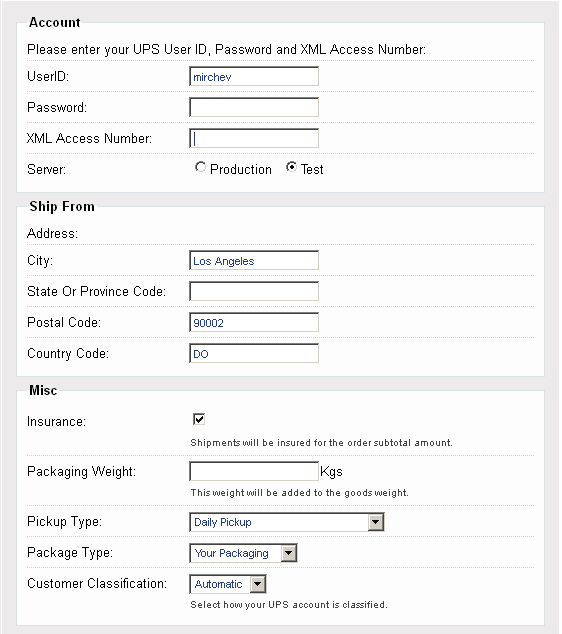Click the Country Code field showing DO
The height and width of the screenshot is (634, 562).
coord(254,354)
